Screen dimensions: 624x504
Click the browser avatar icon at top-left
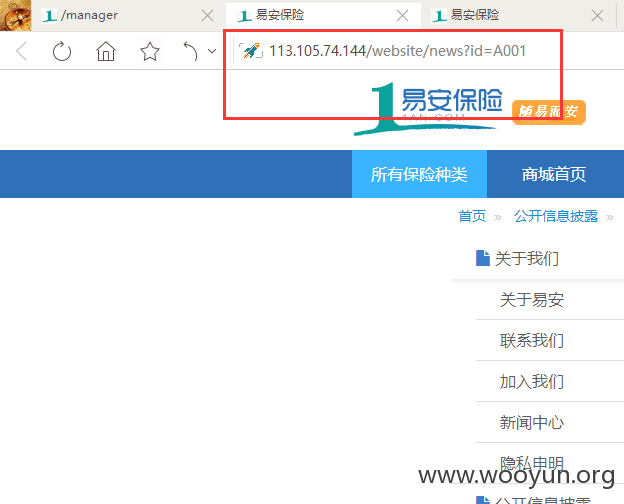(x=16, y=16)
